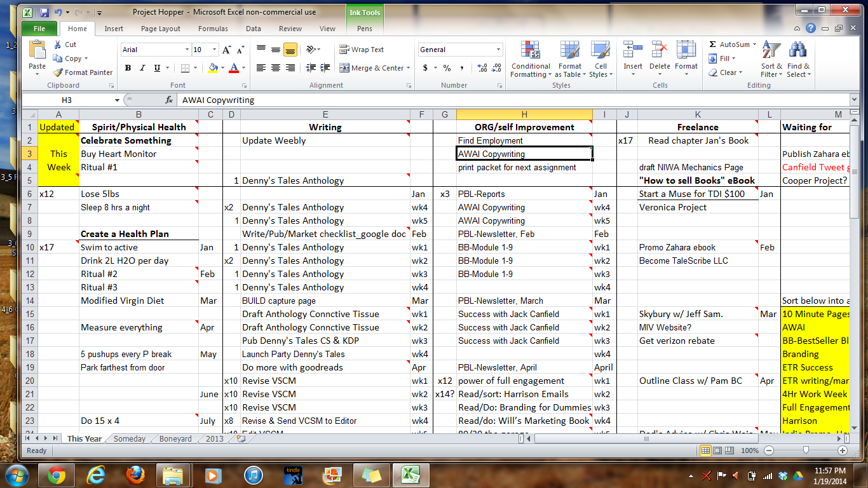Click the AutoSum button
This screenshot has height=488, width=868.
point(729,44)
